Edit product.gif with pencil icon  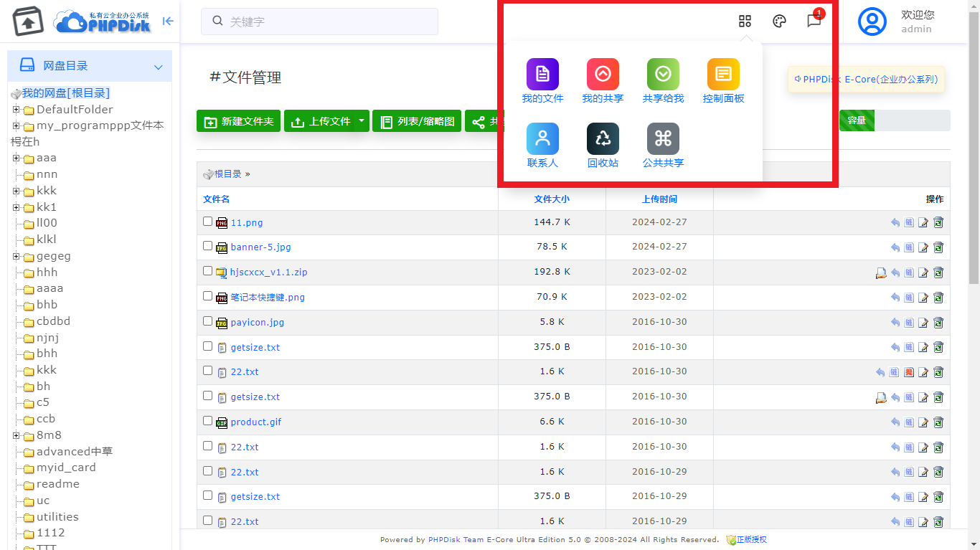(923, 422)
